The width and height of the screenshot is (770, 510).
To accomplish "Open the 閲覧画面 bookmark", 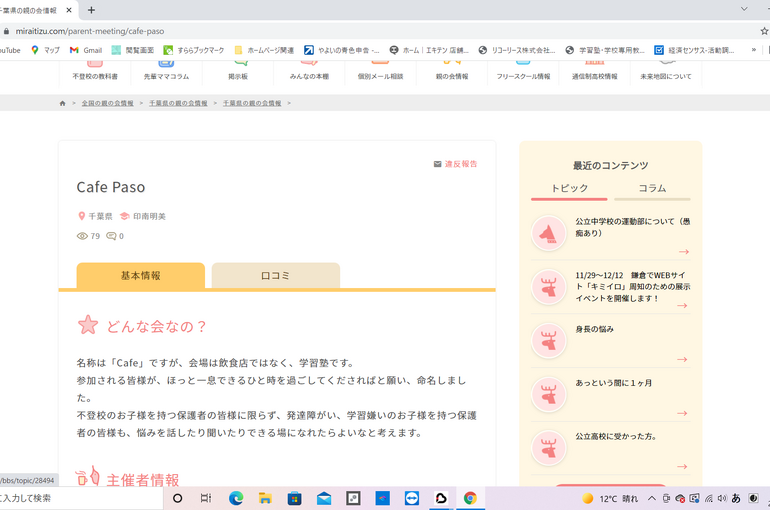I will coord(133,50).
